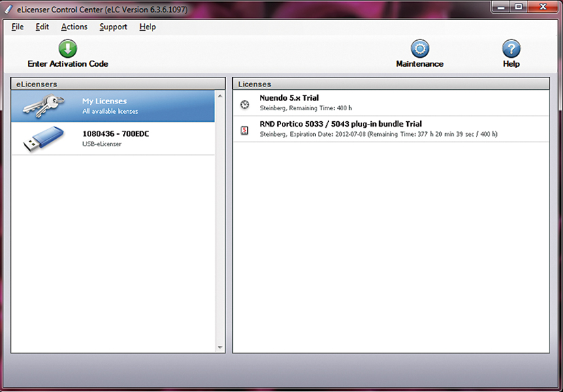Click the clock icon beside Nuendo 5.x Trial
Viewport: 563px width, 392px height.
(x=245, y=104)
